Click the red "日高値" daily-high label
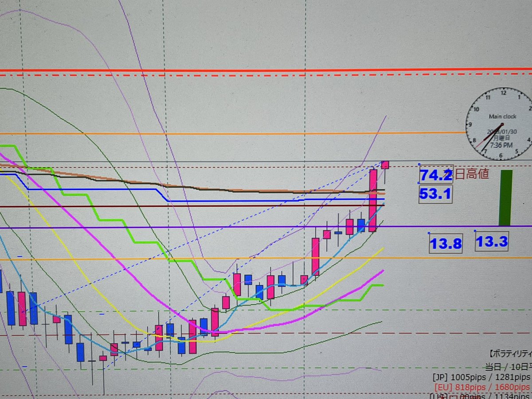The height and width of the screenshot is (399, 532). coord(471,174)
